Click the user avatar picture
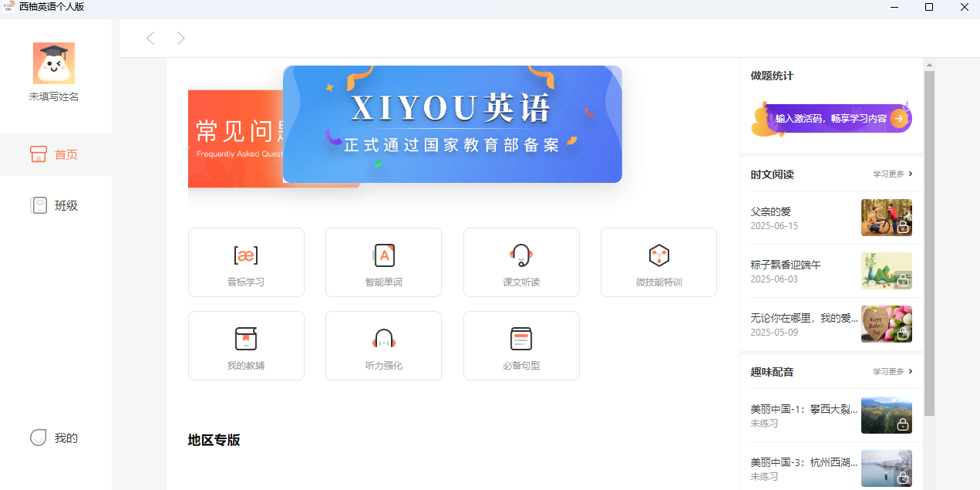Viewport: 980px width, 490px height. coord(54,63)
